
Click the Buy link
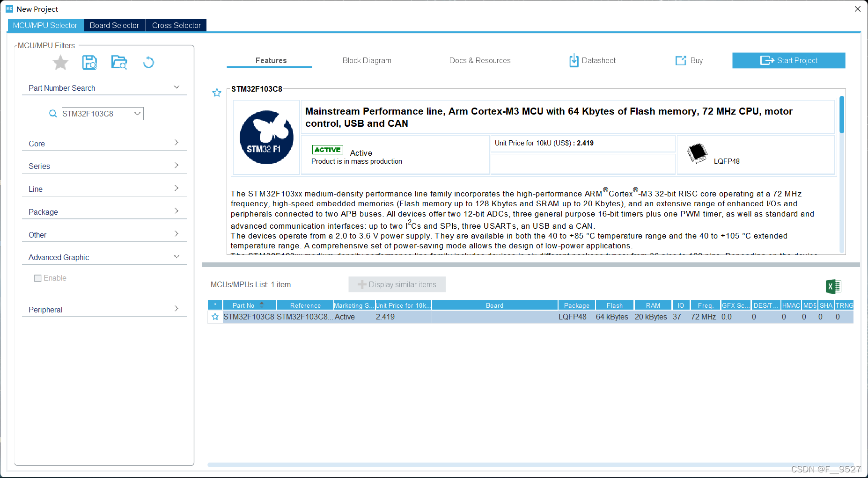689,60
